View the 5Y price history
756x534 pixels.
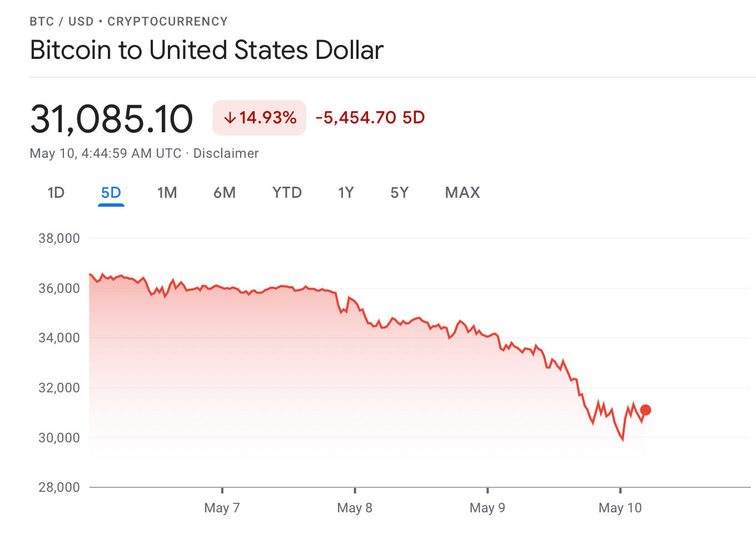tap(399, 193)
